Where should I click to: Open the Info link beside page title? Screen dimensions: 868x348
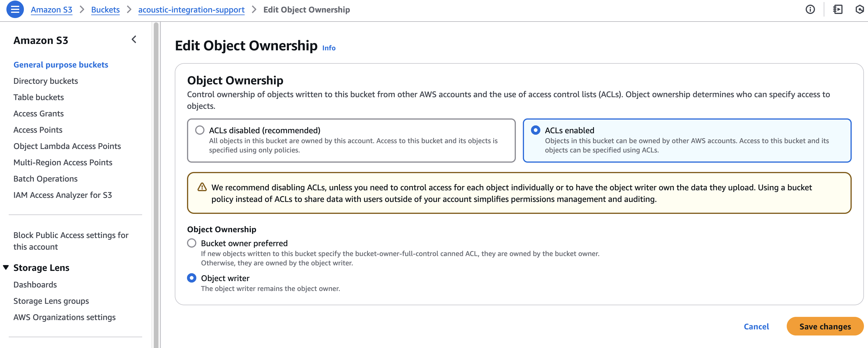[x=329, y=48]
